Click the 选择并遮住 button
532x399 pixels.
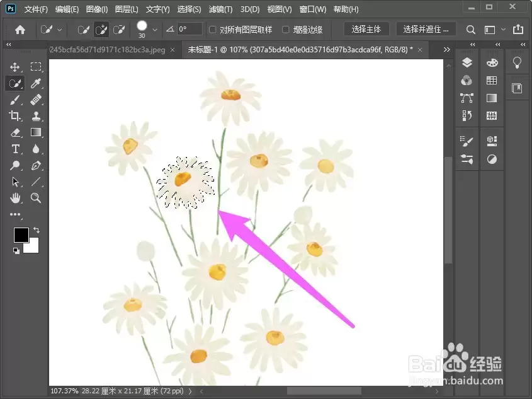click(x=426, y=30)
